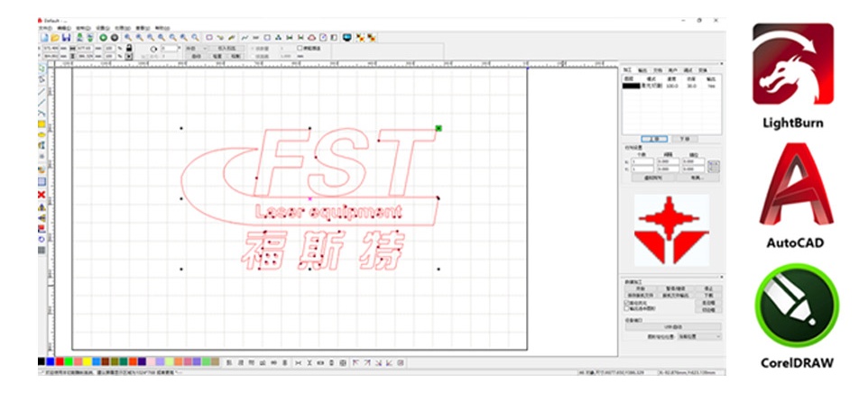Open the 帮助(H) Help menu
The width and height of the screenshot is (868, 411).
pyautogui.click(x=162, y=28)
